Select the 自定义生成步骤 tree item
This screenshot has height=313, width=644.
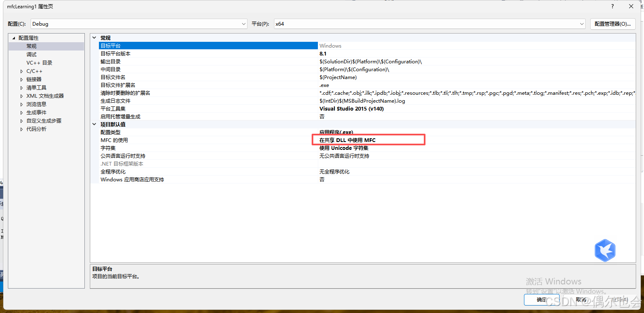pyautogui.click(x=44, y=121)
